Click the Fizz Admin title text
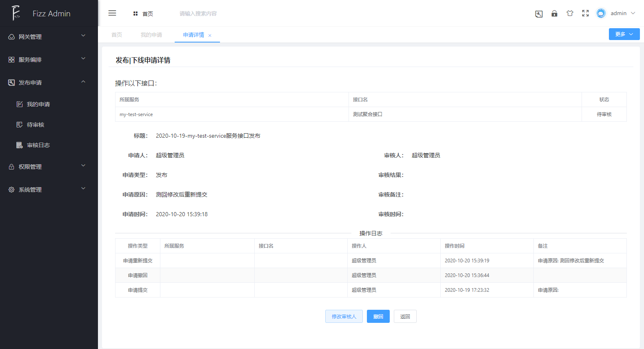The width and height of the screenshot is (644, 349). [x=51, y=13]
